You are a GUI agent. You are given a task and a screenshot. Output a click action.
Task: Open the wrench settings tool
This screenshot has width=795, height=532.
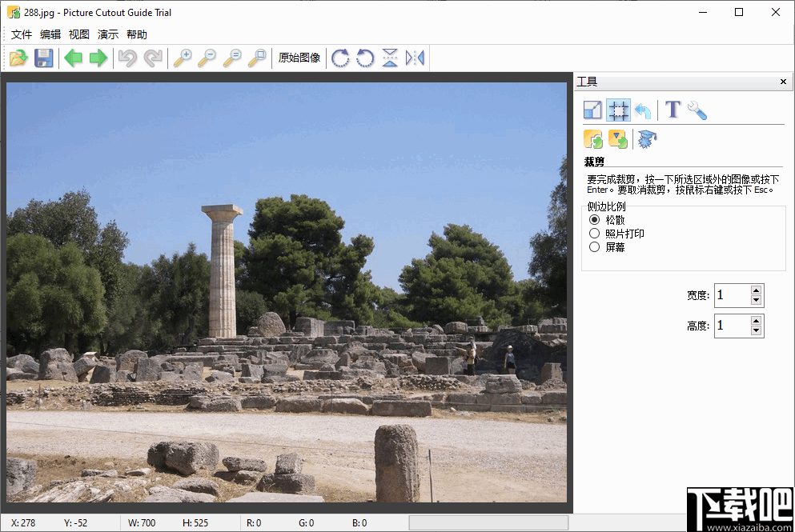tap(697, 110)
